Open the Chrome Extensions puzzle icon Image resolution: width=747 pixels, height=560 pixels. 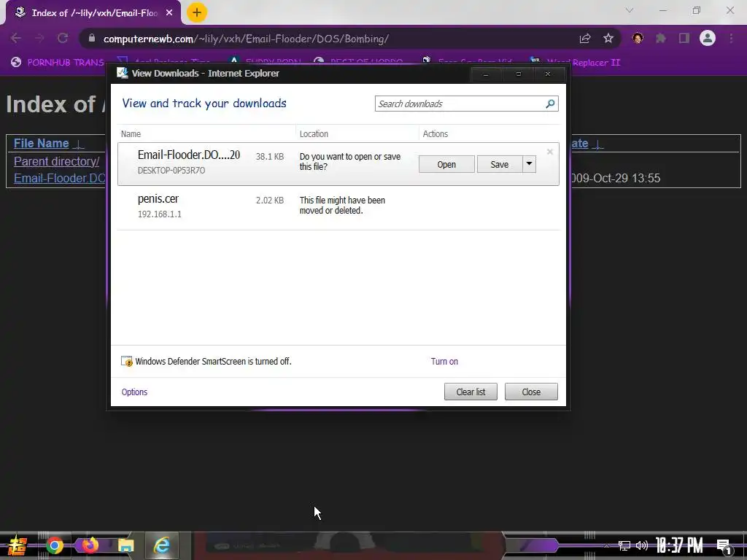(x=661, y=38)
